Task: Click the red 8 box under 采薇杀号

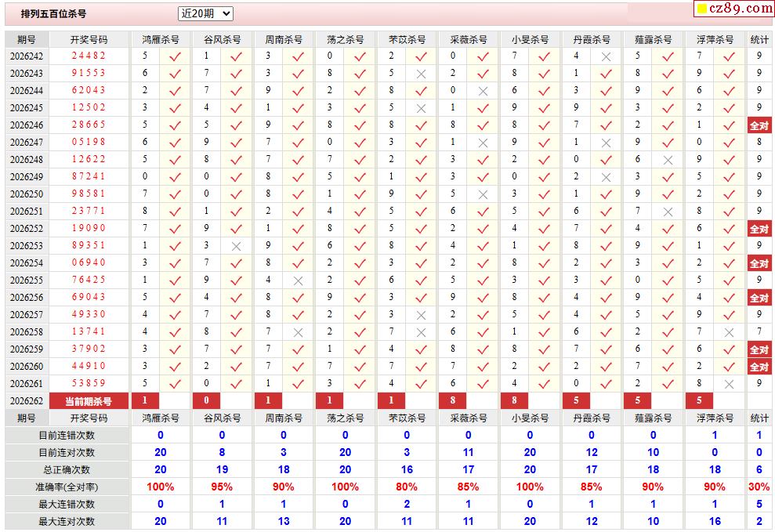Action: pyautogui.click(x=453, y=400)
